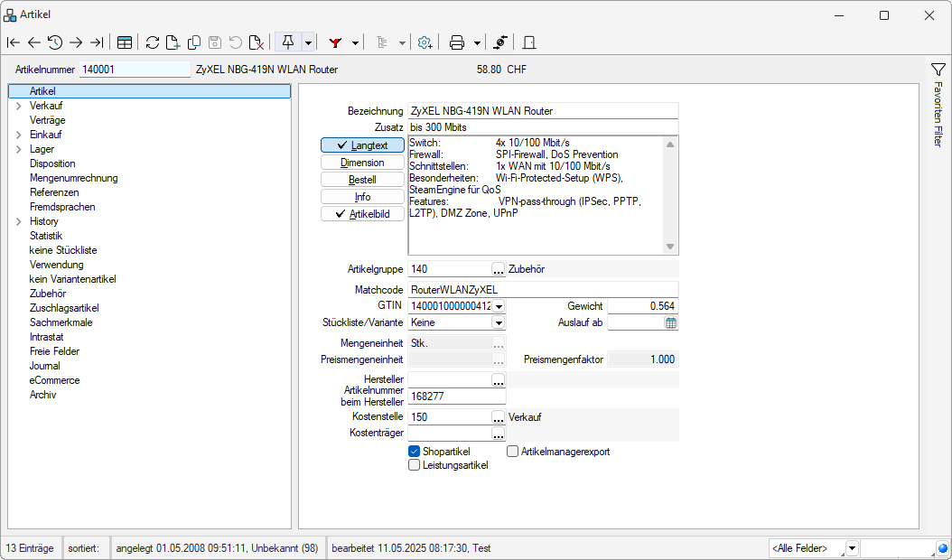Open the Archiv tree entry

[43, 395]
